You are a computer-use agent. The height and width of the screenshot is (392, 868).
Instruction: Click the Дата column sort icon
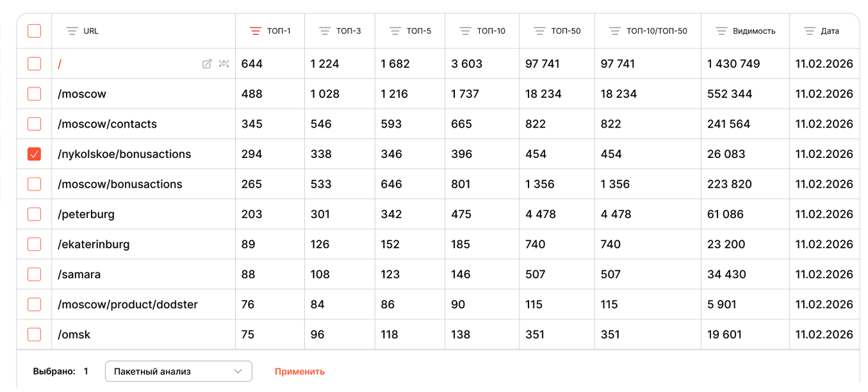pyautogui.click(x=809, y=31)
